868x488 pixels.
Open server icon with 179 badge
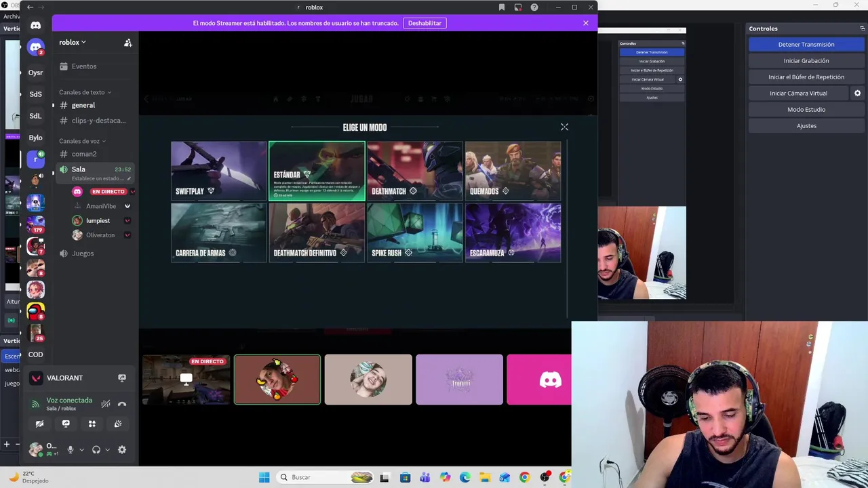[x=35, y=224]
